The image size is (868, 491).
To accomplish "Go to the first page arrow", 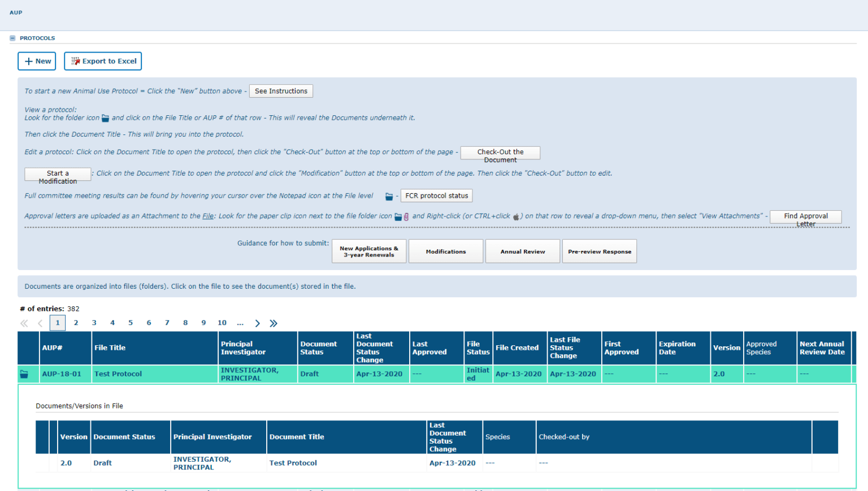I will click(x=24, y=323).
